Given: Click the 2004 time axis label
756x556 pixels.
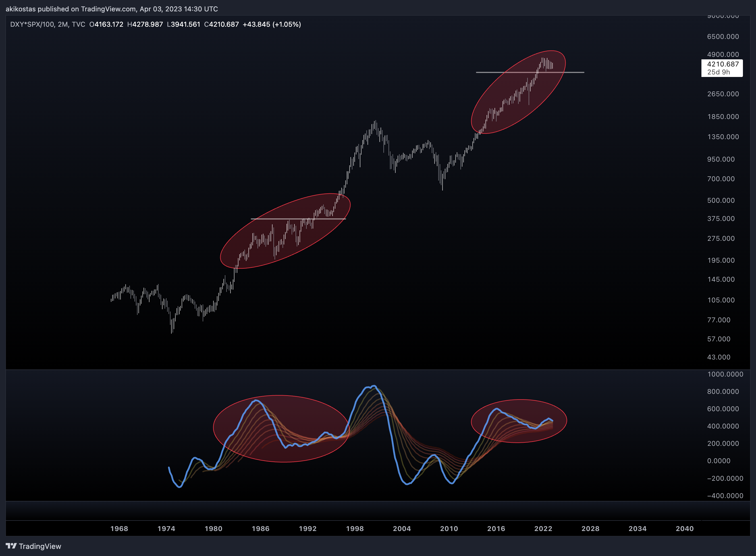Looking at the screenshot, I should (402, 528).
